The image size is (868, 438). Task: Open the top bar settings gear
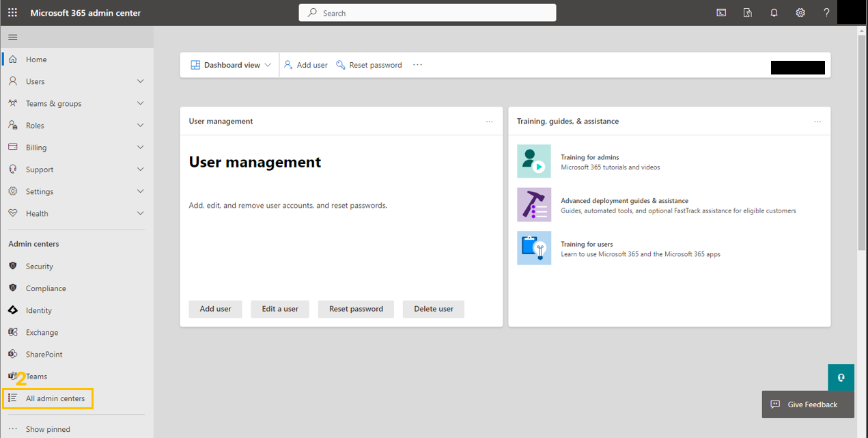[800, 12]
